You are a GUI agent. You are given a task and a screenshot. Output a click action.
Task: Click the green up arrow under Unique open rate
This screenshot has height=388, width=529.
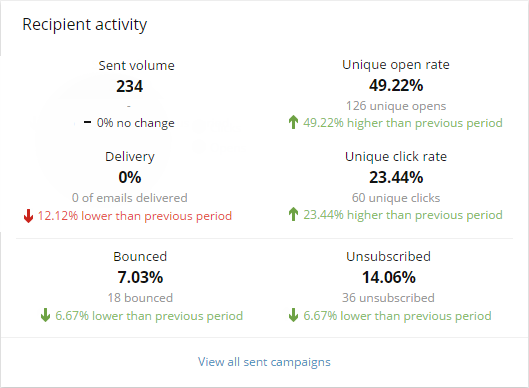(x=294, y=122)
